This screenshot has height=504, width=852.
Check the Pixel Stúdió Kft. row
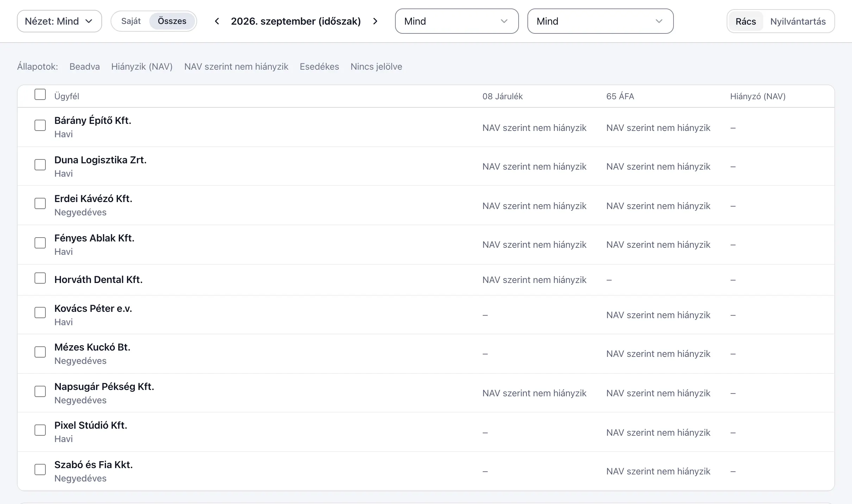[40, 430]
